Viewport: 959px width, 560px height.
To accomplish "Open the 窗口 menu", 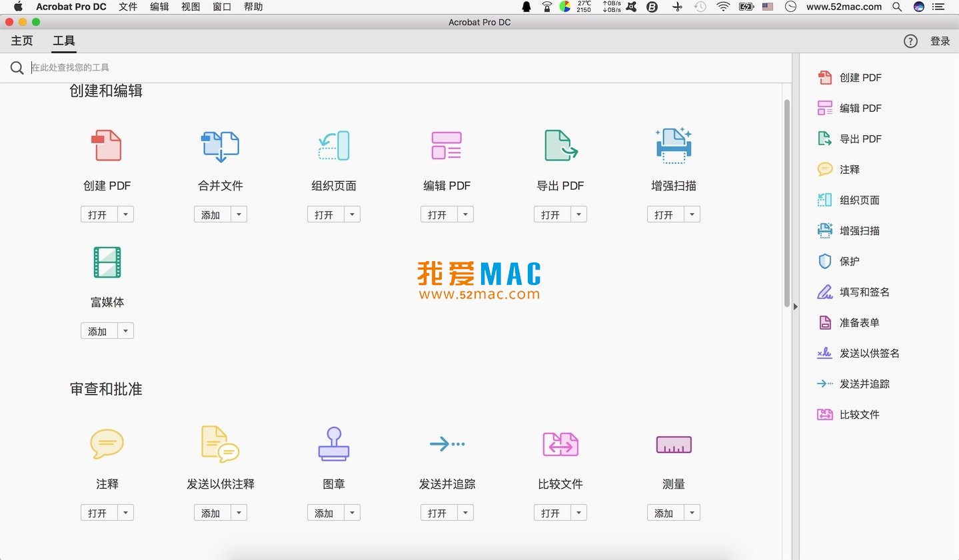I will click(222, 7).
